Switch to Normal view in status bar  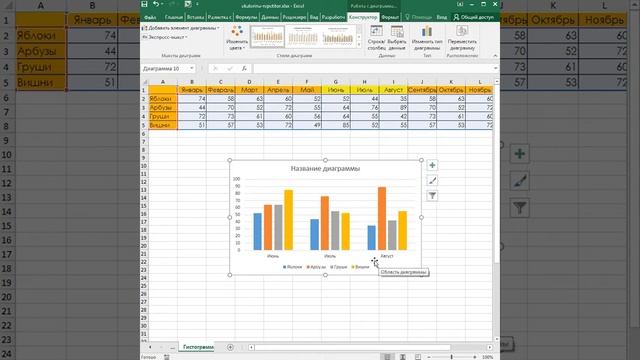tap(387, 357)
